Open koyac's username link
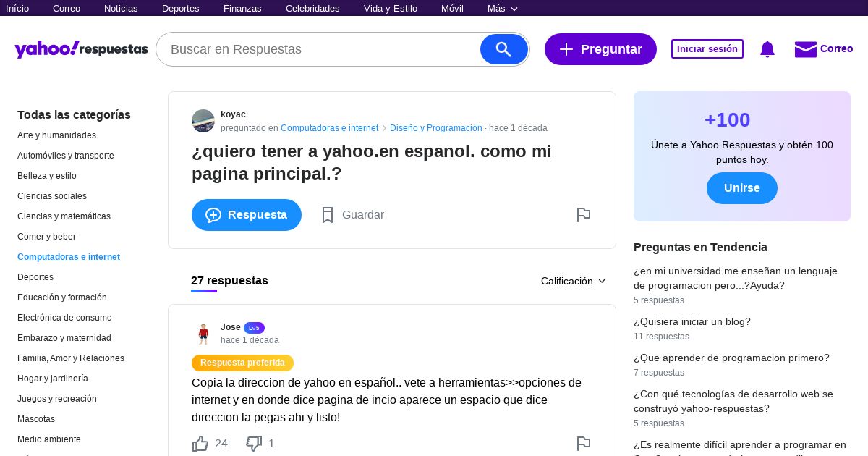Screen dimensions: 868x456 (233, 114)
